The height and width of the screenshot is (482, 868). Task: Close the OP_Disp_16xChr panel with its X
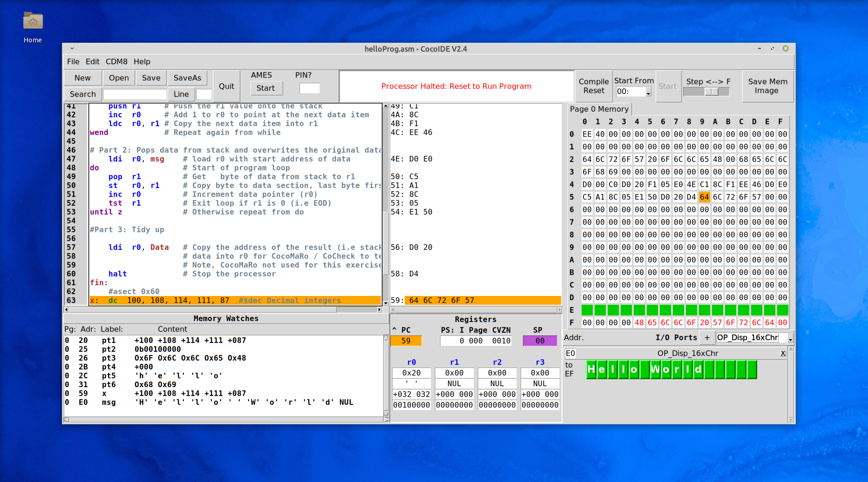783,353
